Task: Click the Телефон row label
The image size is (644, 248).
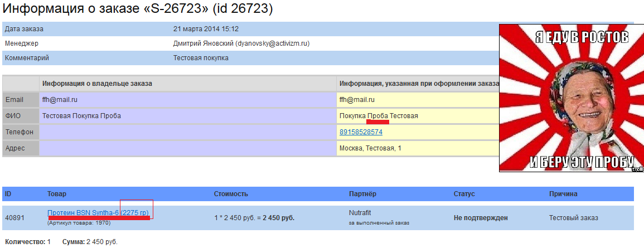Action: point(20,132)
